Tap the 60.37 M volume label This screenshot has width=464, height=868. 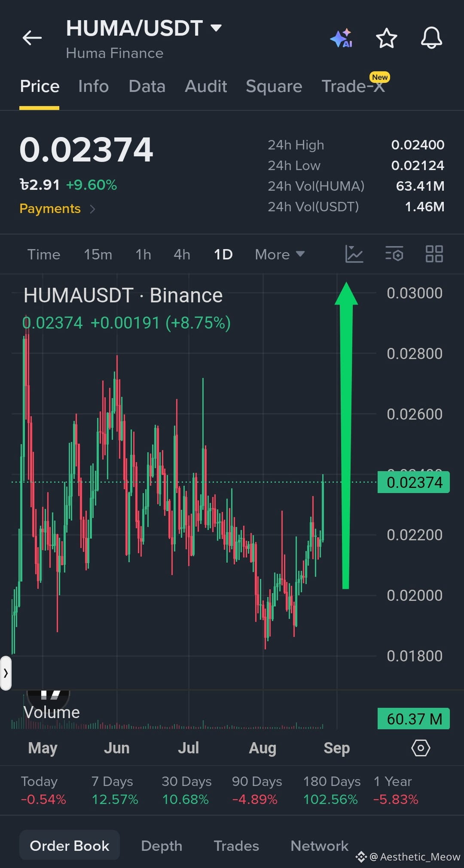coord(414,719)
